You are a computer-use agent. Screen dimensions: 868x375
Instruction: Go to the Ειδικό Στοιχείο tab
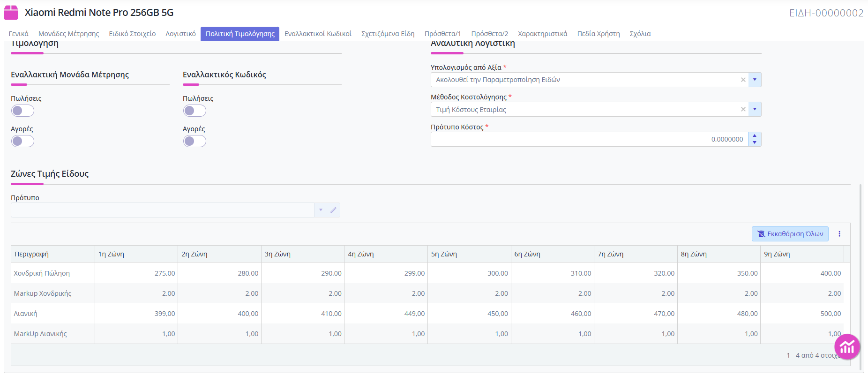tap(132, 34)
